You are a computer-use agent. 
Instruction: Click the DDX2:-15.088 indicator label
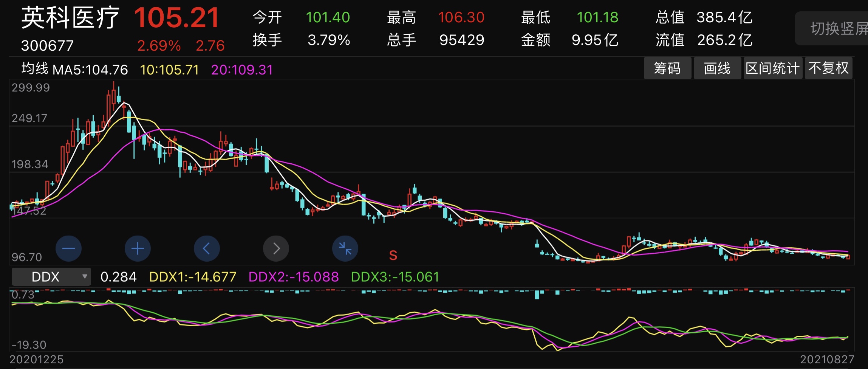click(x=294, y=277)
